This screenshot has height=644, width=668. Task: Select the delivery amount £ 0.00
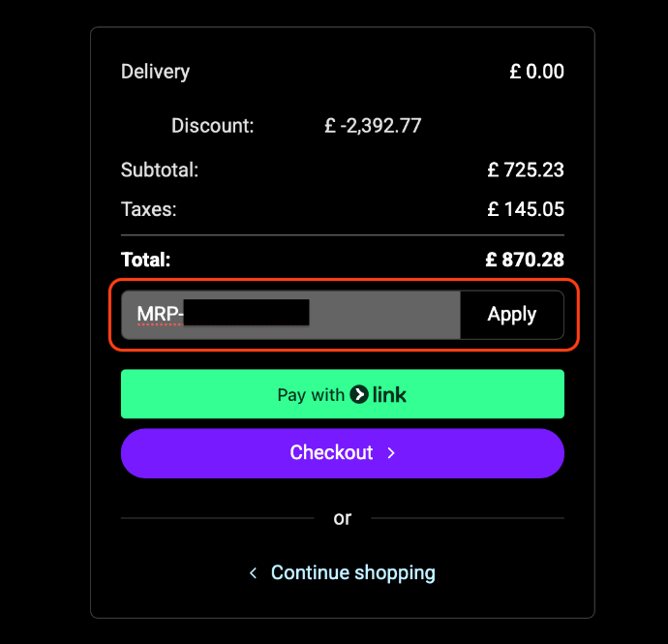(536, 72)
